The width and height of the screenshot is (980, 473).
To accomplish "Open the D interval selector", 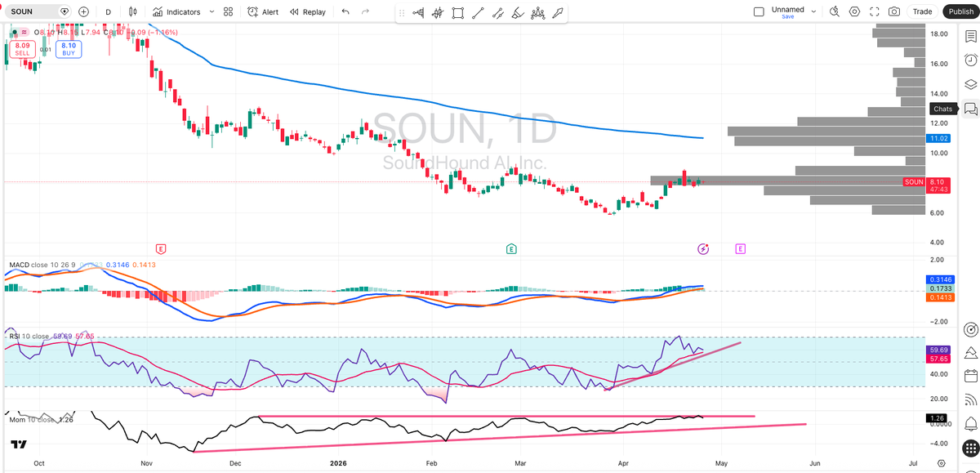I will click(108, 11).
